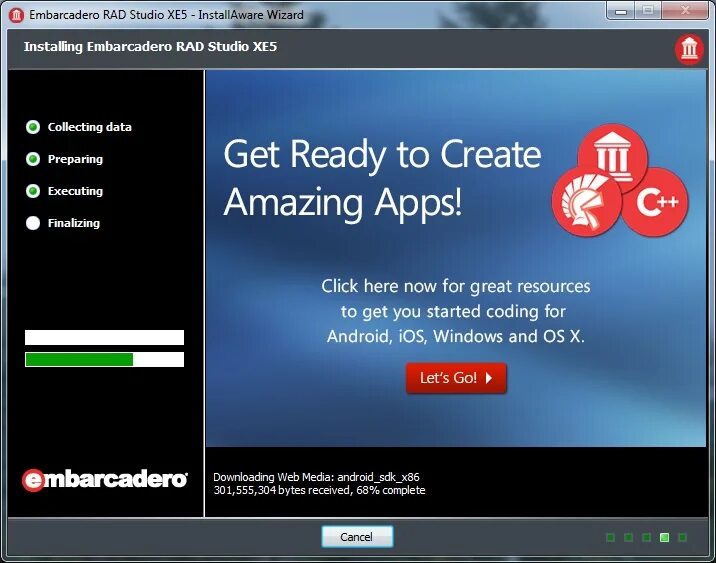Click the Let's Go! button
The image size is (716, 563).
tap(456, 378)
